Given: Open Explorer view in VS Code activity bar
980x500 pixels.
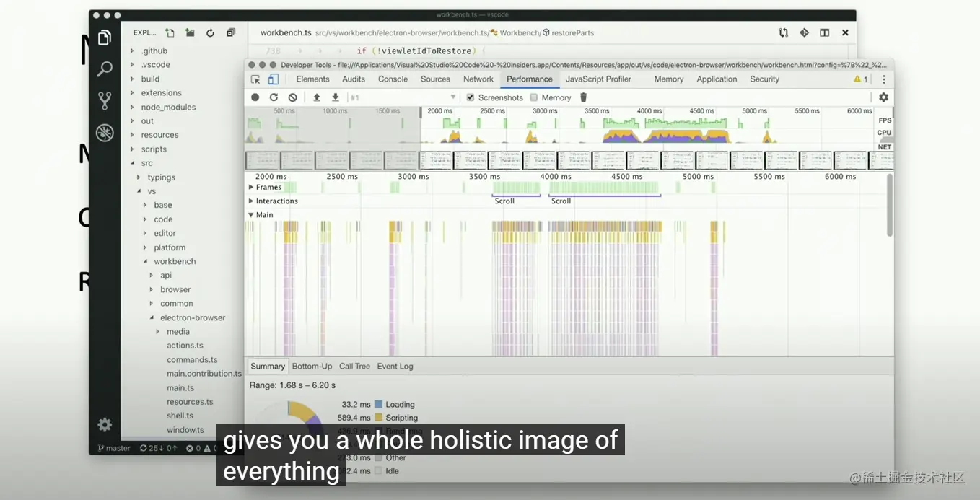Looking at the screenshot, I should pyautogui.click(x=105, y=38).
